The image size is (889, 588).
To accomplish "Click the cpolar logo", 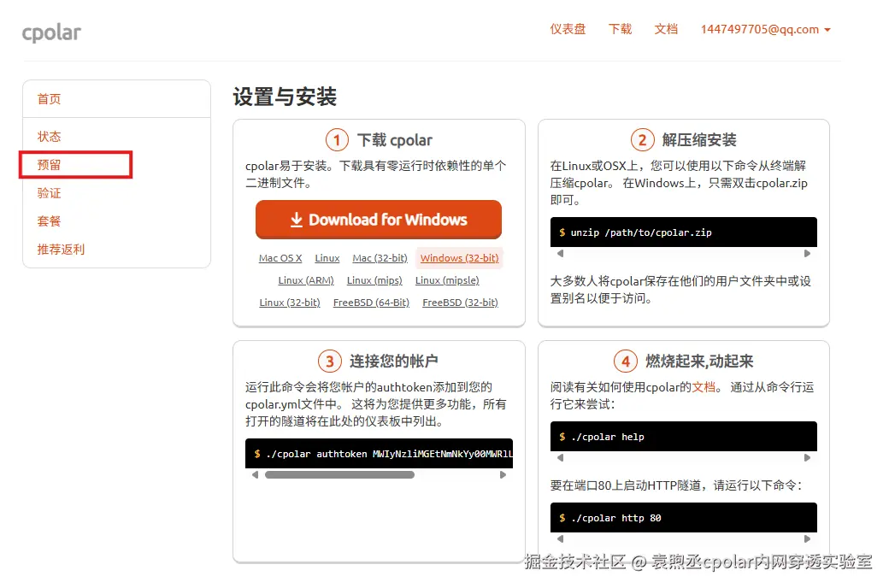I will 51,32.
